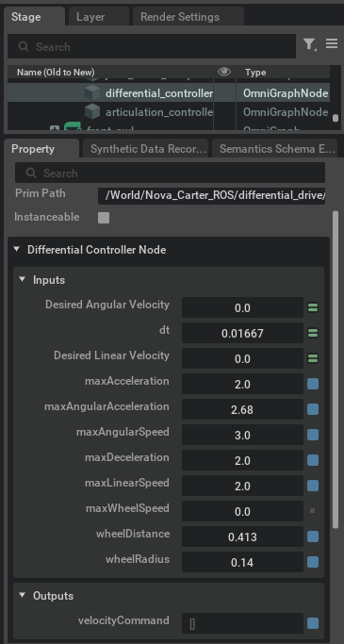This screenshot has width=344, height=644.
Task: Click green connection indicator for Desired Linear Velocity
Action: coord(313,358)
